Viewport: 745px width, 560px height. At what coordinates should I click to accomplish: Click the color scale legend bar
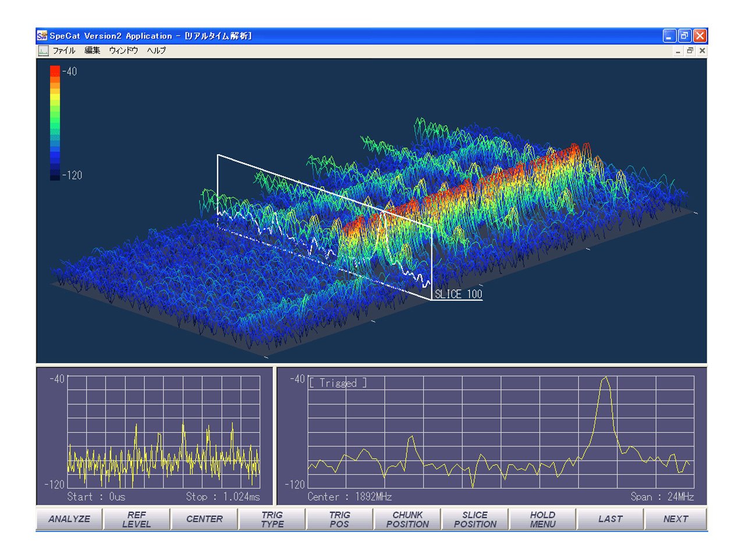[x=55, y=122]
